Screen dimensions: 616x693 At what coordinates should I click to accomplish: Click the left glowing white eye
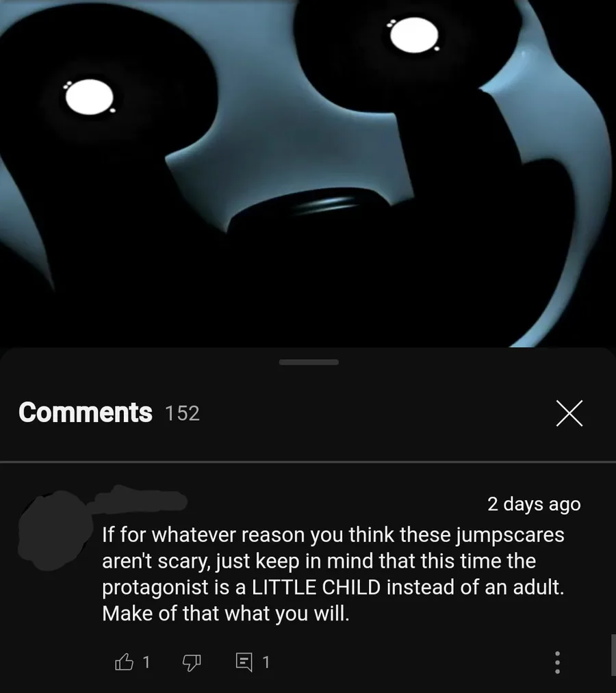click(90, 97)
